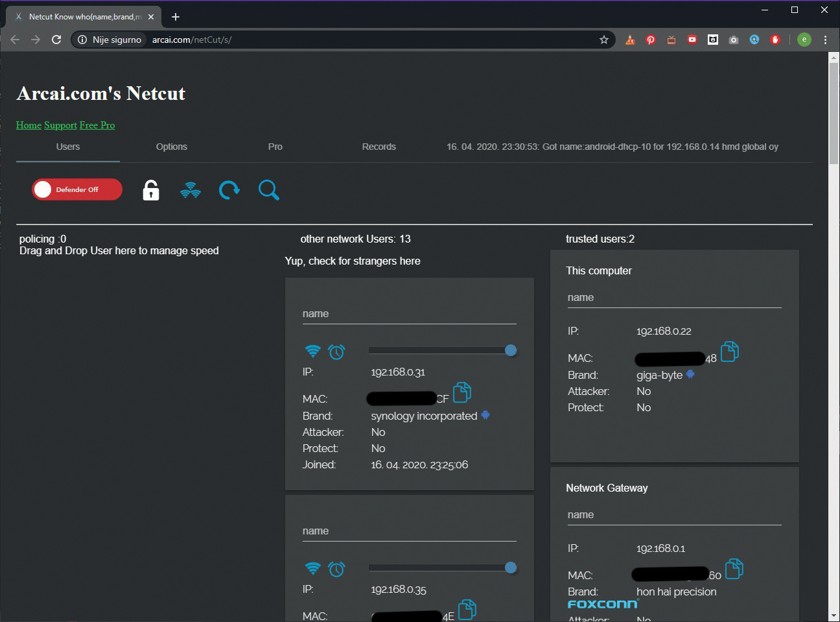Click the browser forward arrow
840x622 pixels.
point(36,40)
